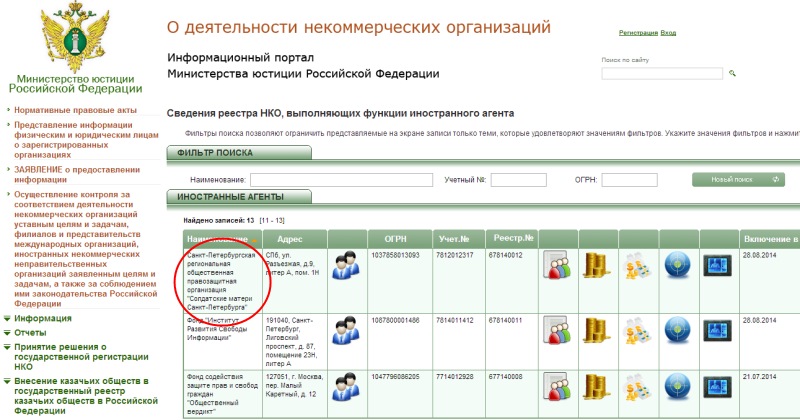Focus the Наименование filter field
Screen dimensions: 800x420
click(x=341, y=180)
